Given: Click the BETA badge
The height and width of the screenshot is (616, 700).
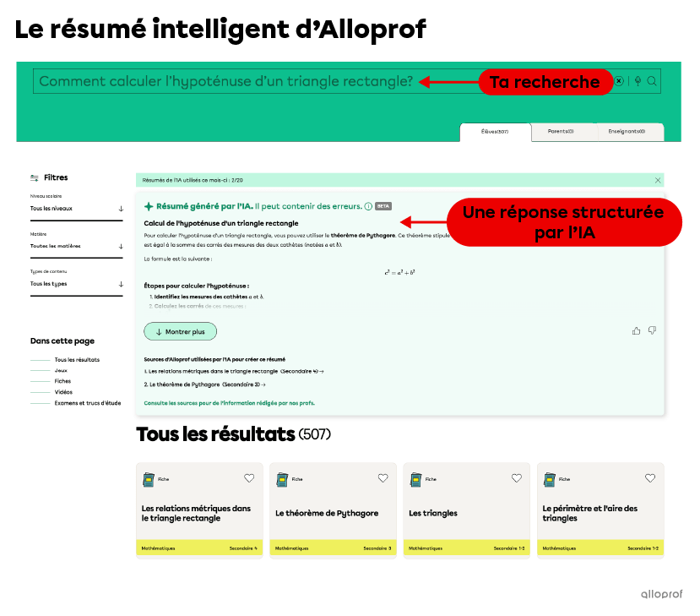Looking at the screenshot, I should pyautogui.click(x=383, y=206).
